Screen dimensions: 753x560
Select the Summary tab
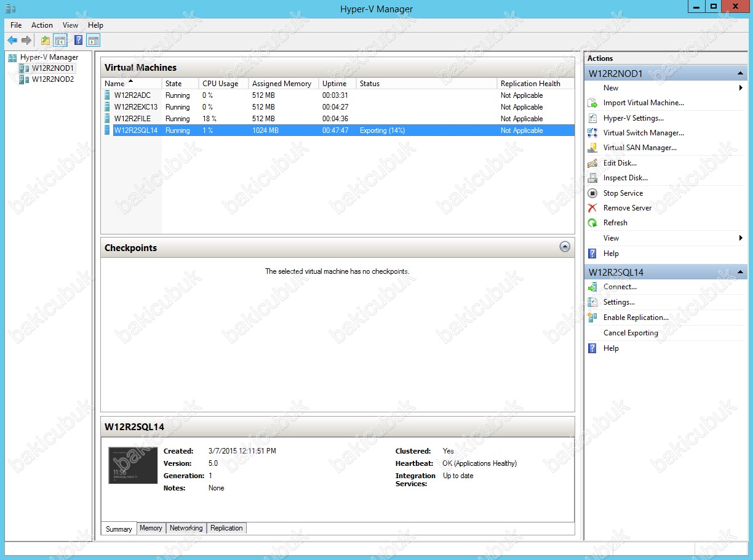pyautogui.click(x=119, y=529)
